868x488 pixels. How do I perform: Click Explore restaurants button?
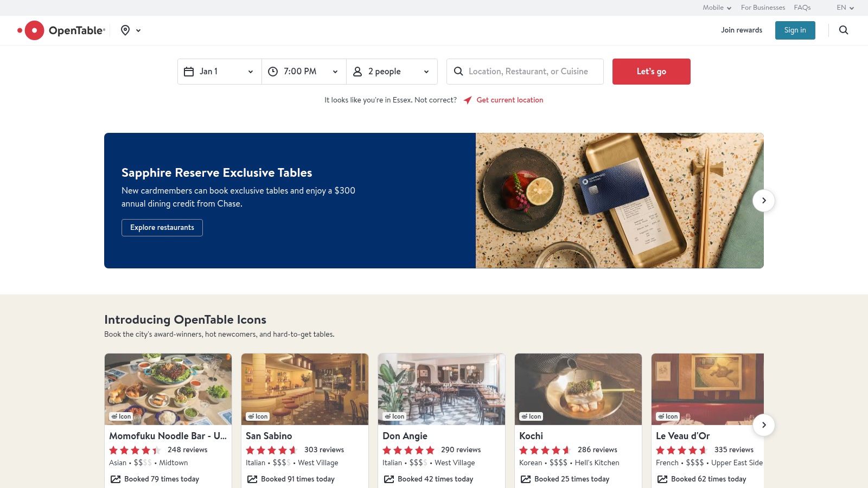[x=162, y=228]
